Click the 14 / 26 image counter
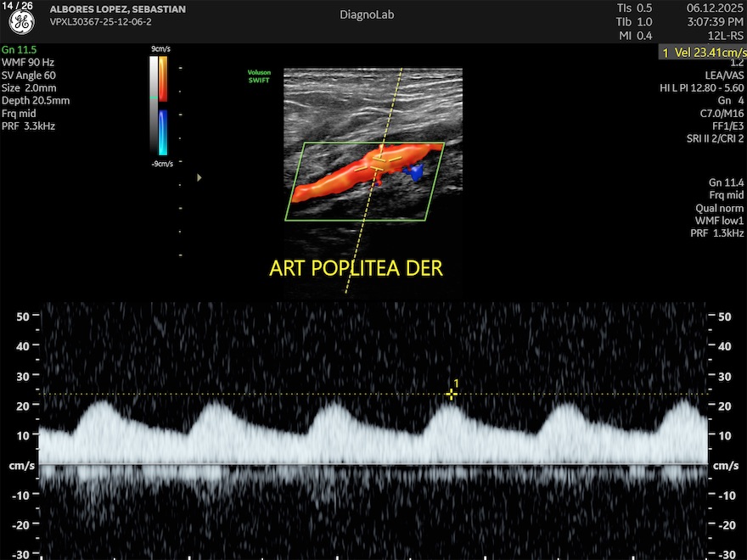This screenshot has width=747, height=560. pos(20,7)
